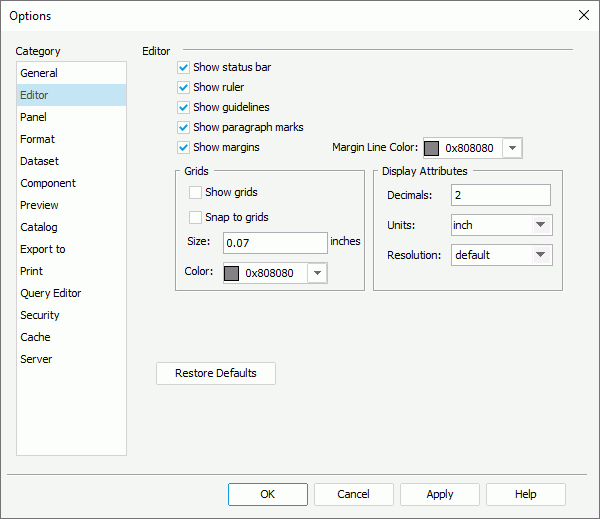Select Panel category

point(71,117)
